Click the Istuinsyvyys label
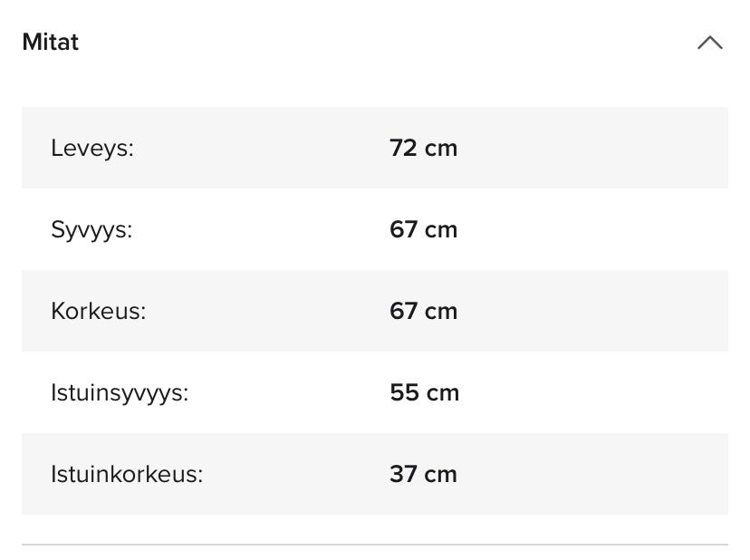750x560 pixels. pyautogui.click(x=120, y=392)
